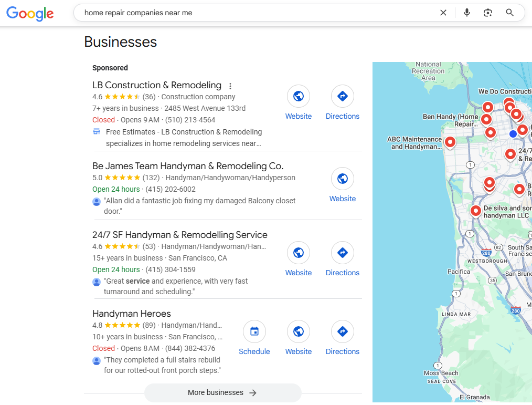
Task: Open 24/7 SF Handyman & Remodelling Service listing
Action: [179, 235]
